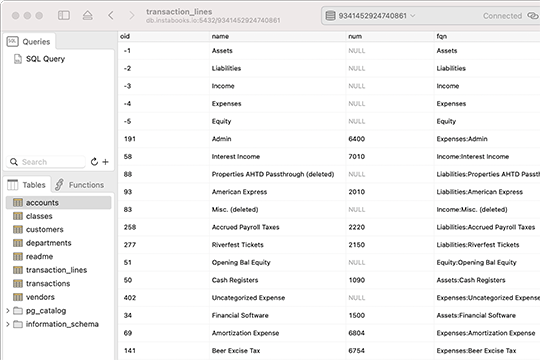The width and height of the screenshot is (540, 360).
Task: Click the Queries tab SQL icon
Action: (12, 42)
